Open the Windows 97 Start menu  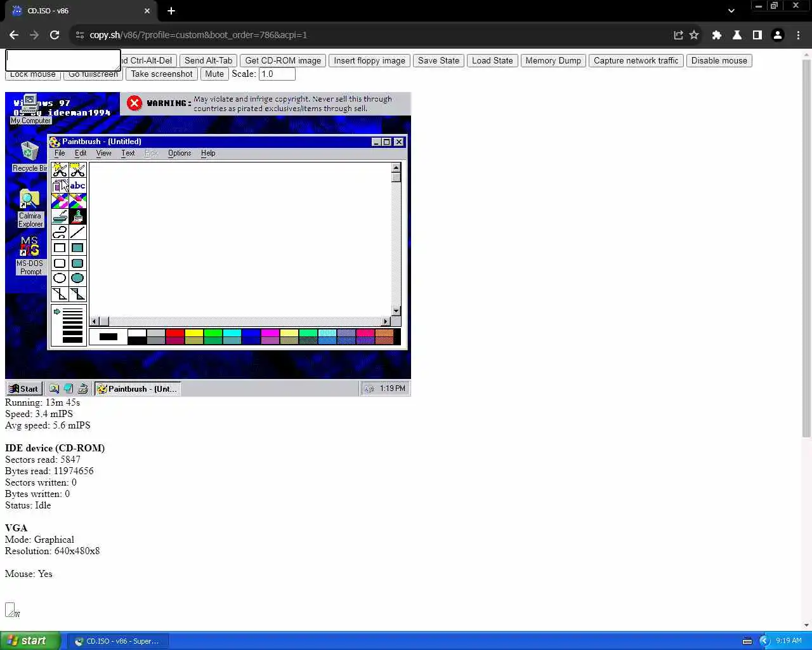click(x=24, y=388)
